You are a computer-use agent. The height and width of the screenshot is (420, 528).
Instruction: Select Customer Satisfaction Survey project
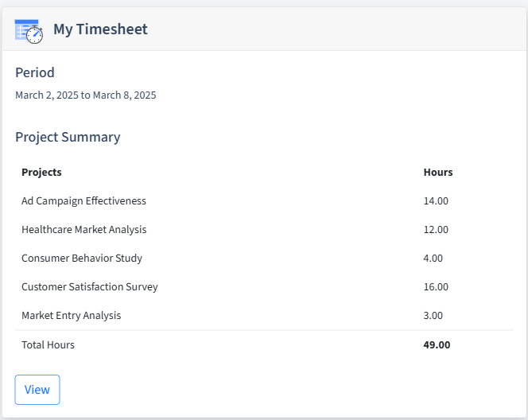pyautogui.click(x=90, y=287)
